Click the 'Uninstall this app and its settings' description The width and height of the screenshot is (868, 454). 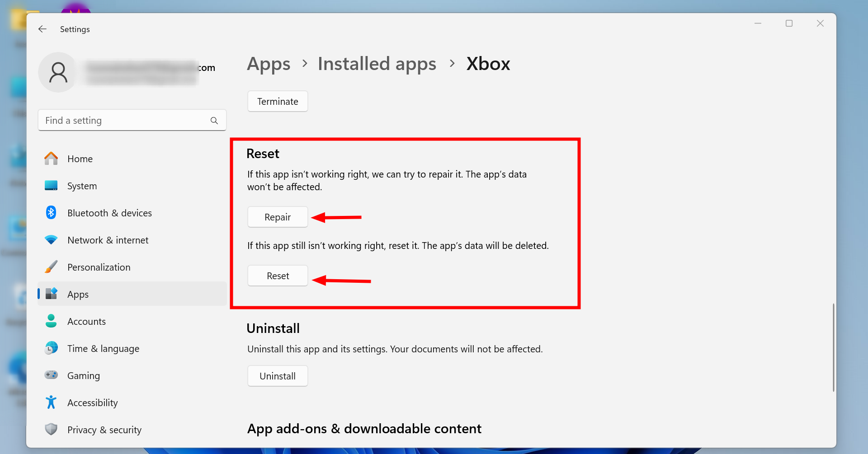[x=395, y=349]
